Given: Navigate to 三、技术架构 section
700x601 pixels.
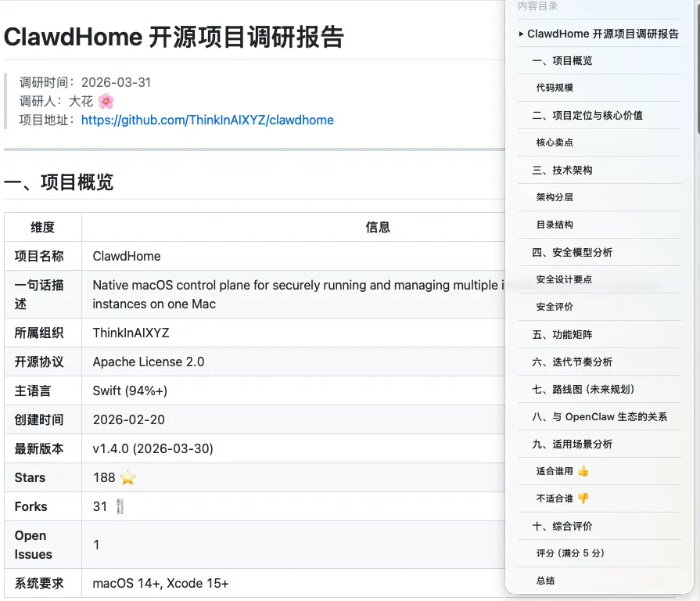Looking at the screenshot, I should pos(562,170).
